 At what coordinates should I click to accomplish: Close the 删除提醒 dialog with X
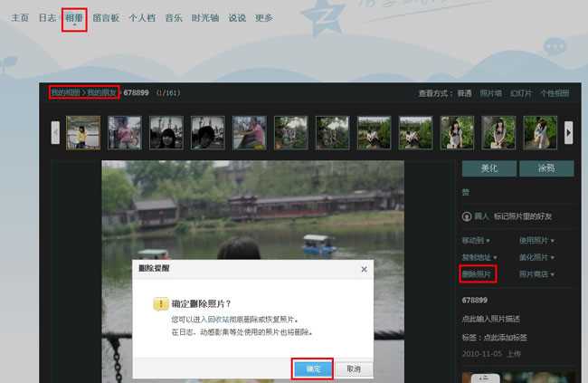pos(364,269)
